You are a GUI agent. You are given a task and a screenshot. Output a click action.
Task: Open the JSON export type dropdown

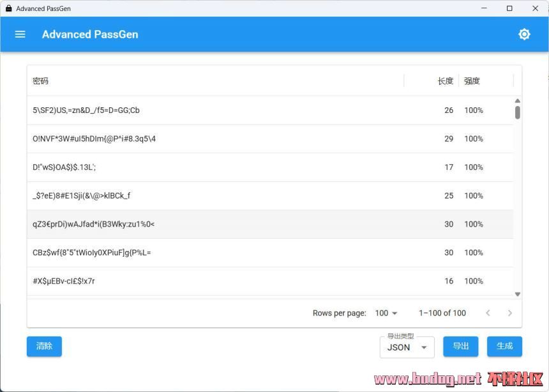(x=407, y=347)
